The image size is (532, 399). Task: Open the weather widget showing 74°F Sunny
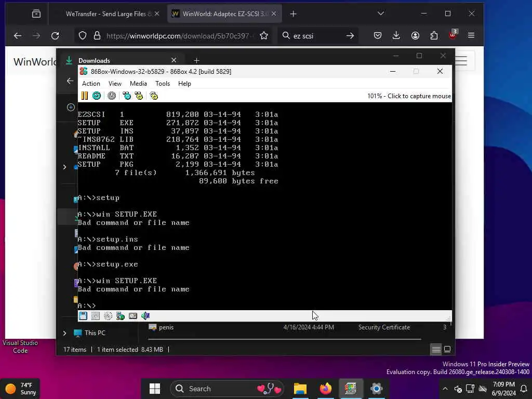pos(20,389)
